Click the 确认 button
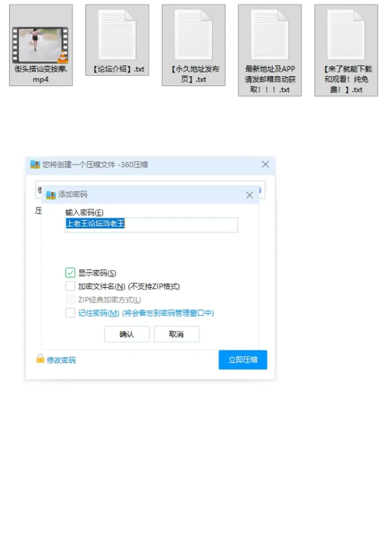 (127, 334)
